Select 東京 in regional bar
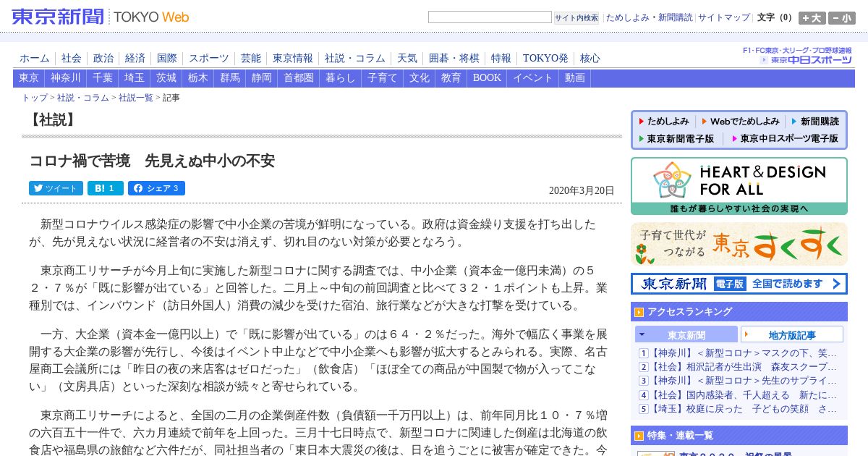Viewport: 868px width, 456px height. coord(29,78)
